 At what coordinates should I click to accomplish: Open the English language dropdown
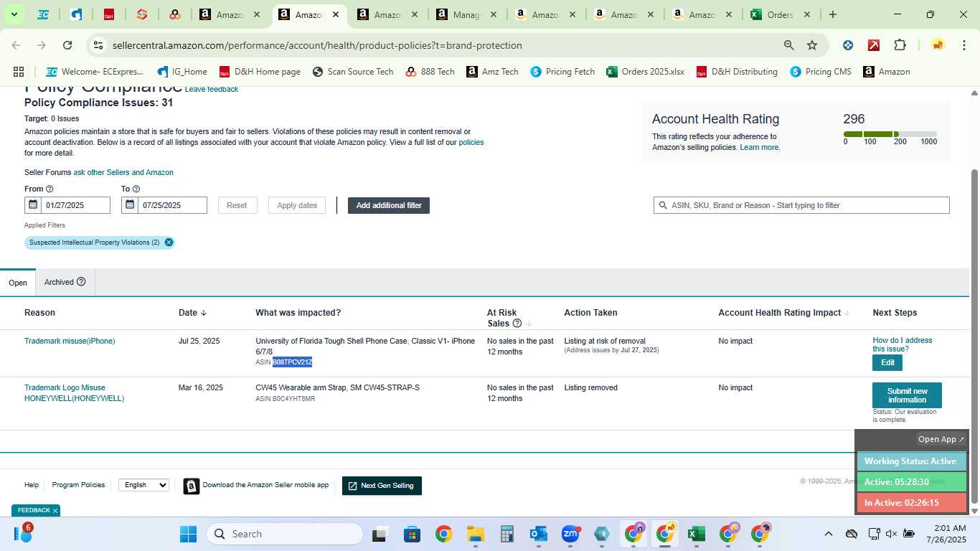coord(143,485)
